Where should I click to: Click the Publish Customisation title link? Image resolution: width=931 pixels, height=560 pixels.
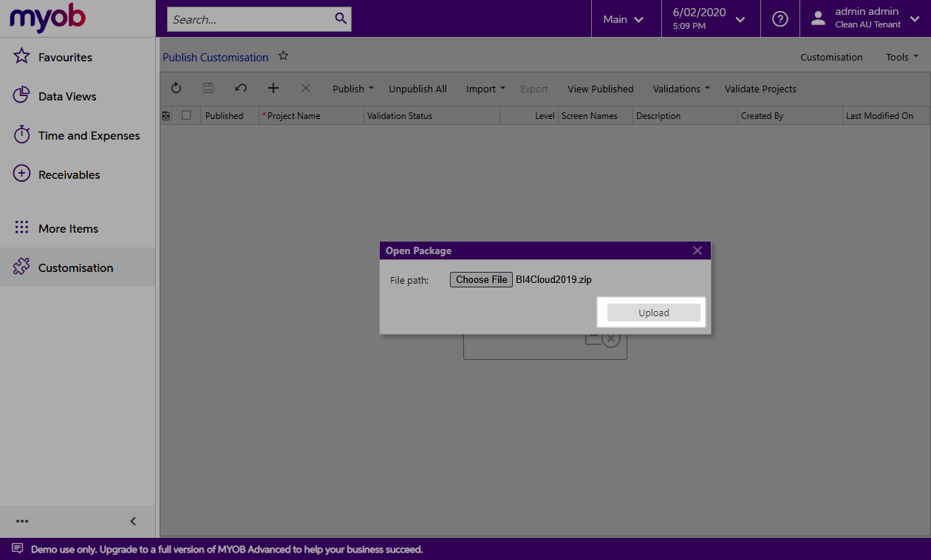point(216,57)
